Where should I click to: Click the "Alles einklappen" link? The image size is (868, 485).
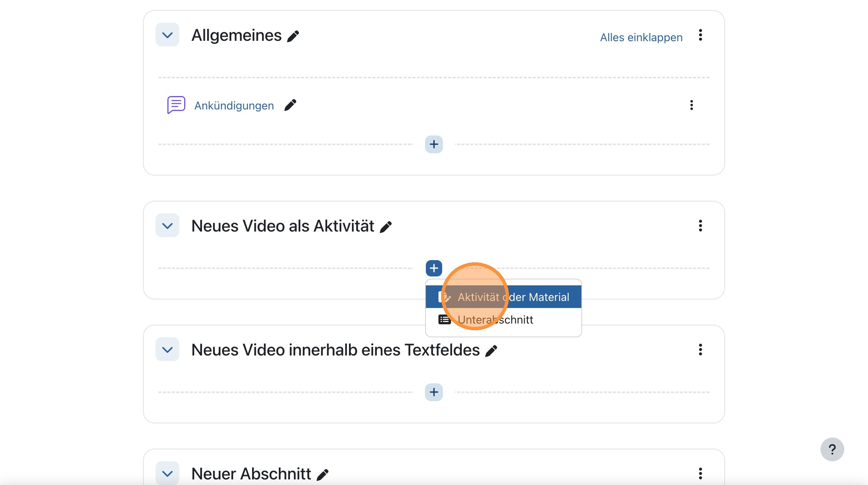(x=641, y=37)
